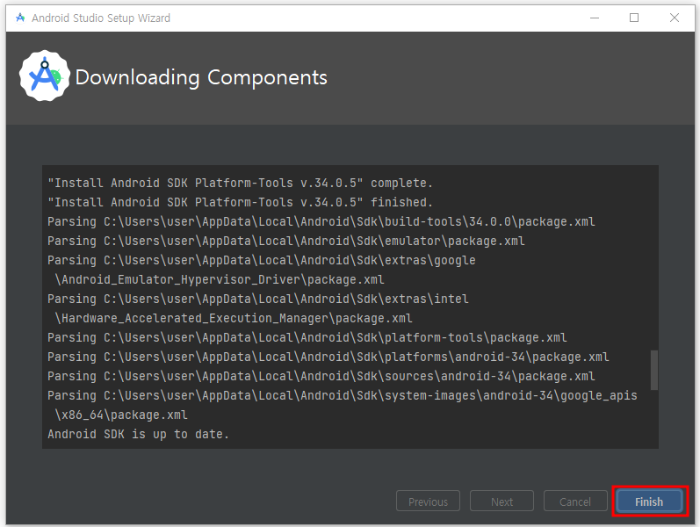The height and width of the screenshot is (527, 700).
Task: Click the emulator\package.xml parsing line
Action: [x=286, y=241]
